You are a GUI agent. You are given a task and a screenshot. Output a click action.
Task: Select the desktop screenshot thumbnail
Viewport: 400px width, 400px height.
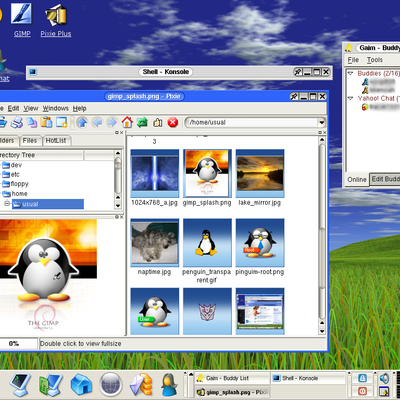(x=260, y=311)
